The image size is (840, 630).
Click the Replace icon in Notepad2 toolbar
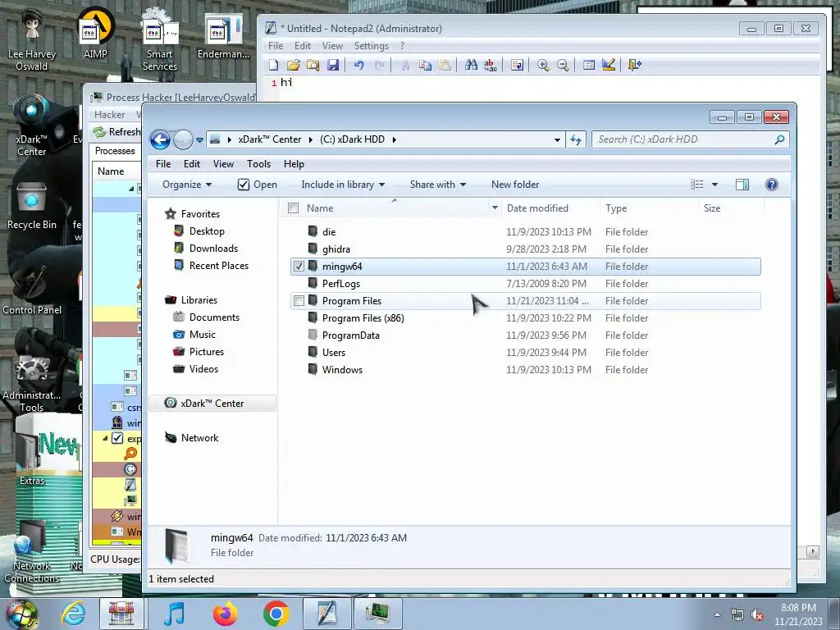(x=491, y=65)
